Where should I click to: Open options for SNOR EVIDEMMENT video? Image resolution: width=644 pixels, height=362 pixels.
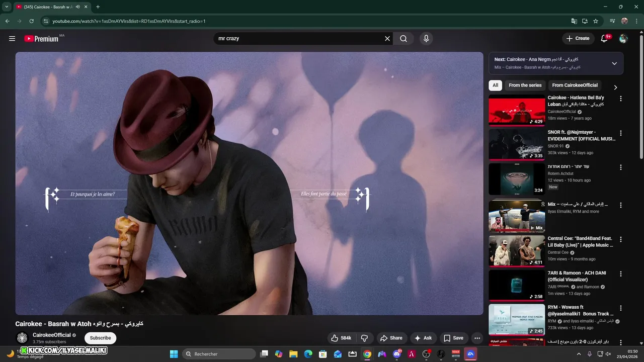[620, 133]
